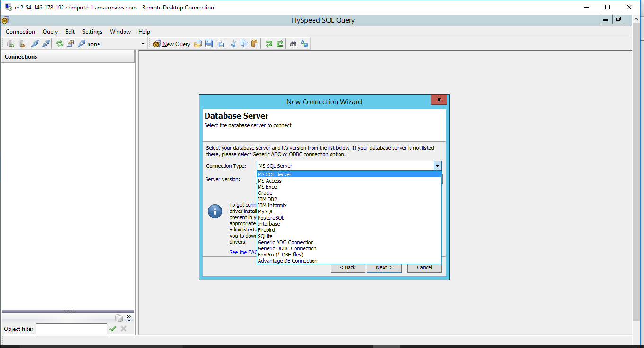This screenshot has height=348, width=644.
Task: Click the green refresh arrows icon
Action: tap(60, 44)
